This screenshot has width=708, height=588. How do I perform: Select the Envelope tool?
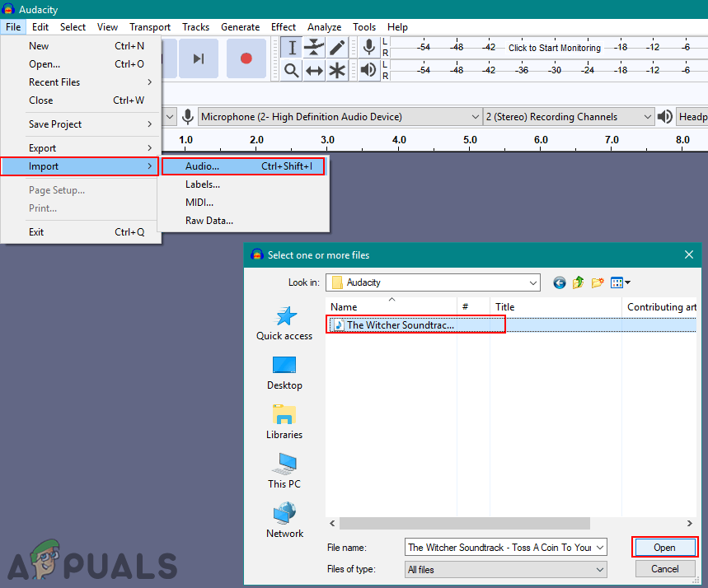[x=314, y=48]
